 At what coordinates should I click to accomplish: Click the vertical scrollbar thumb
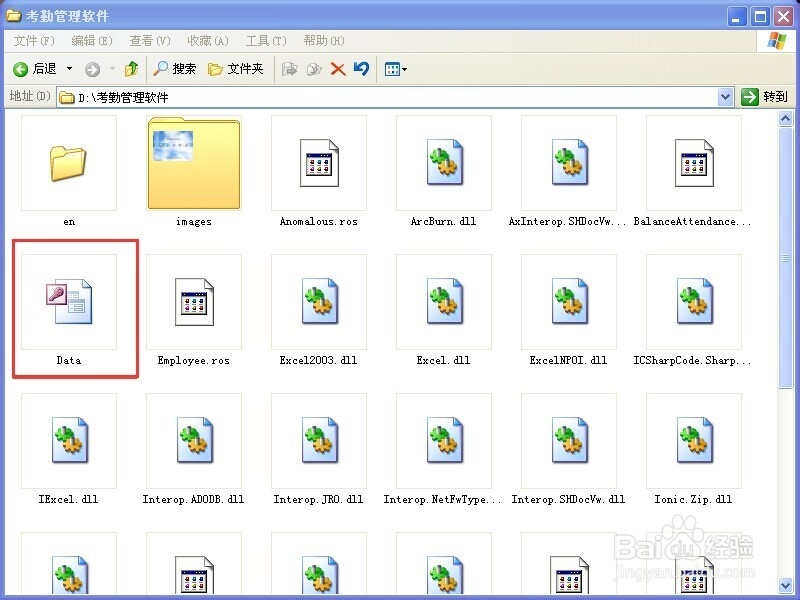pos(785,258)
